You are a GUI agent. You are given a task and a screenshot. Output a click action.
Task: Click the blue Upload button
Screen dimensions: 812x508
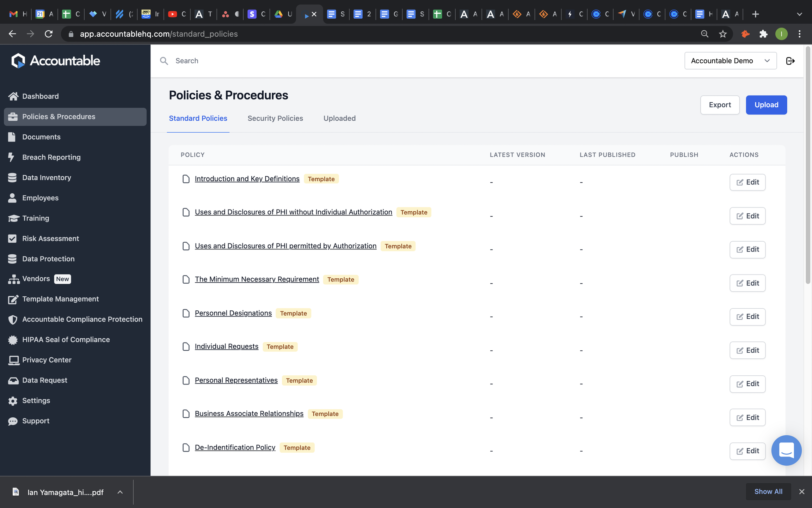point(766,105)
